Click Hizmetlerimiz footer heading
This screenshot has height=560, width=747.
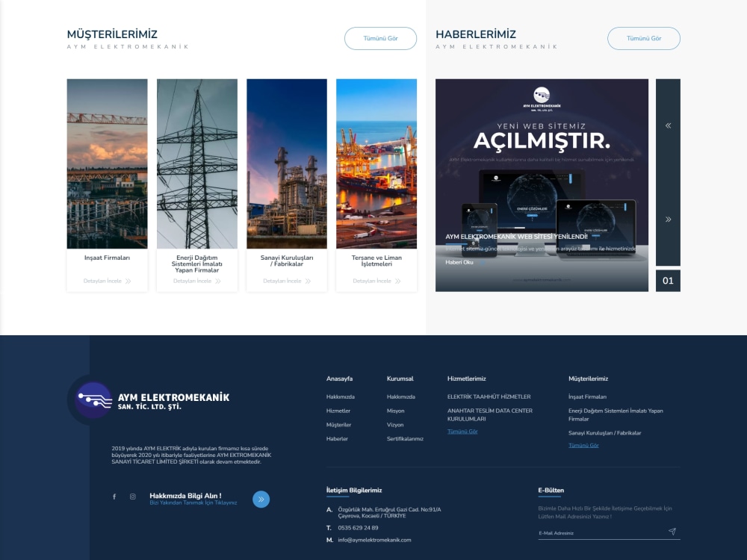pyautogui.click(x=466, y=379)
